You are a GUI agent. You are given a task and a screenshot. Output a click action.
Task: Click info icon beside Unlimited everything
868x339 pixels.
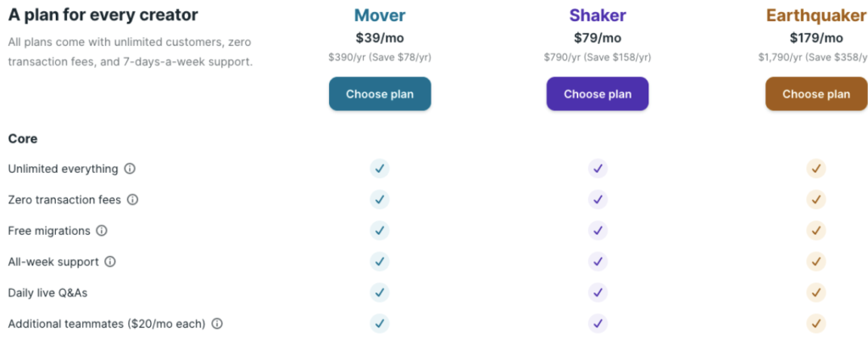(130, 169)
